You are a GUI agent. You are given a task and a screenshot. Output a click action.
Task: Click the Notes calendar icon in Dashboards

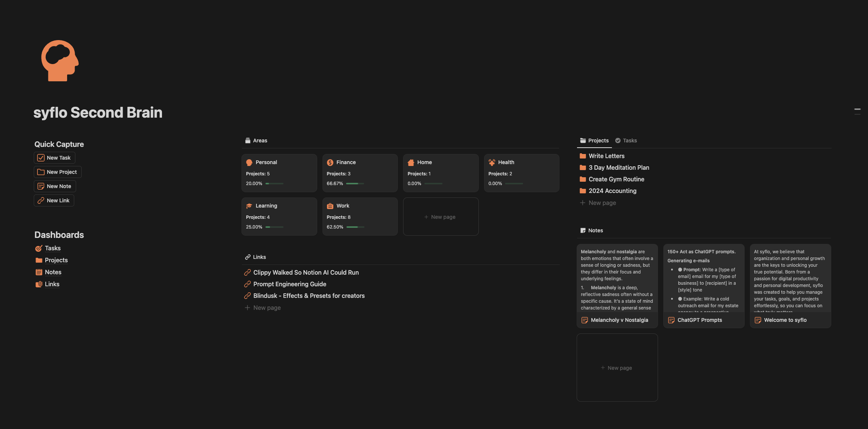coord(39,272)
